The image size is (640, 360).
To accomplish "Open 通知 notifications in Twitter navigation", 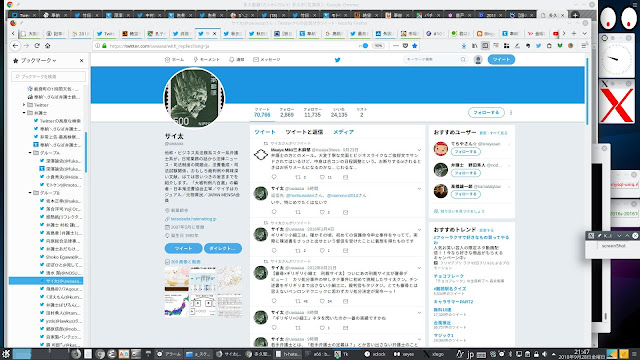I will click(237, 60).
